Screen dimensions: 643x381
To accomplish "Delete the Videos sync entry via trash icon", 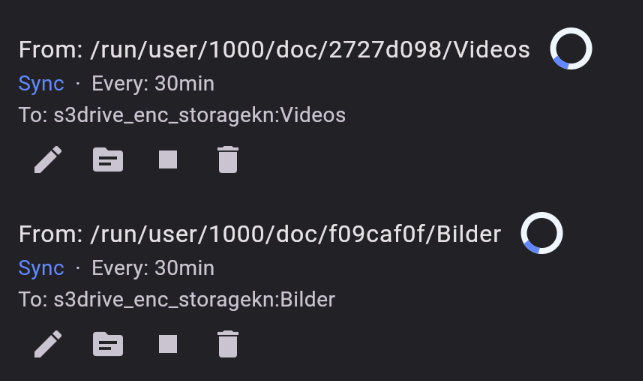I will coord(228,160).
